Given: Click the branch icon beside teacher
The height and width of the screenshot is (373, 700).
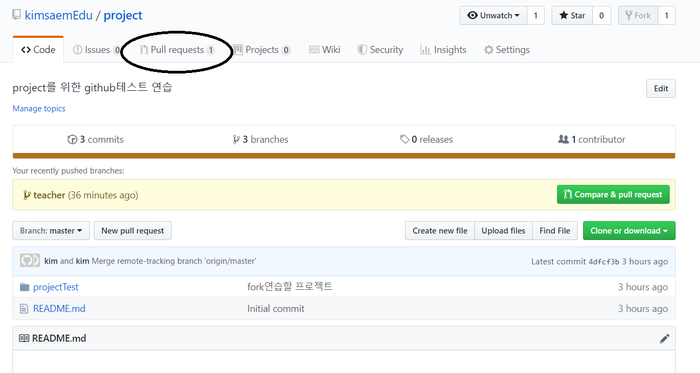Looking at the screenshot, I should (x=27, y=195).
